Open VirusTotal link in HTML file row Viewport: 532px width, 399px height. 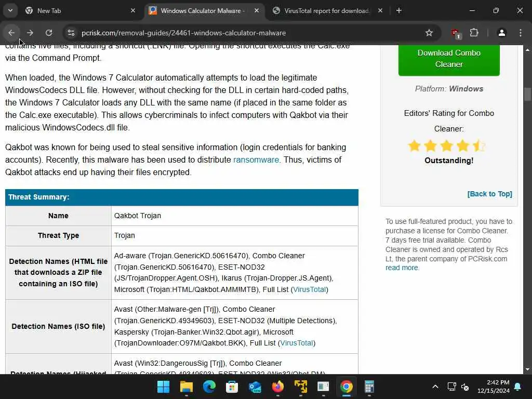[310, 289]
